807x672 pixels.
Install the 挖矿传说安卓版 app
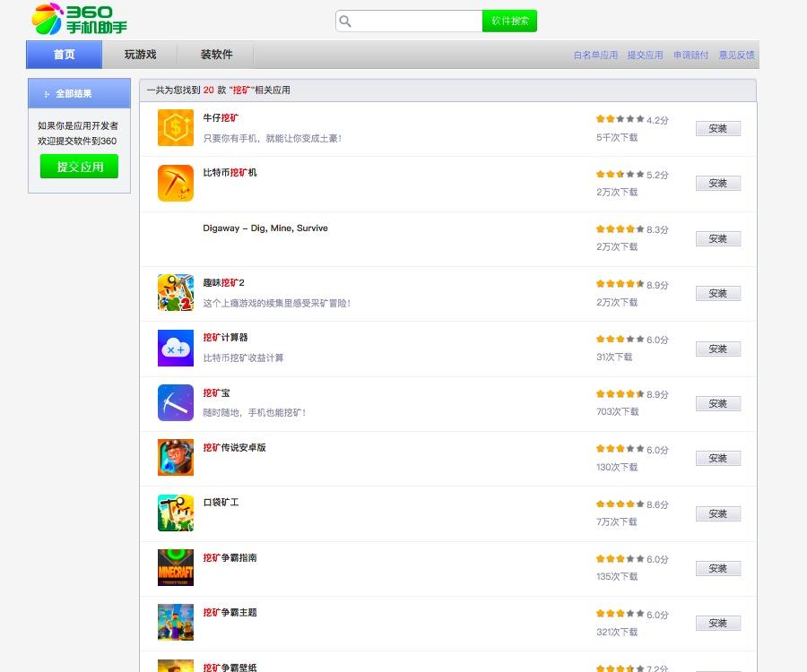pos(718,458)
